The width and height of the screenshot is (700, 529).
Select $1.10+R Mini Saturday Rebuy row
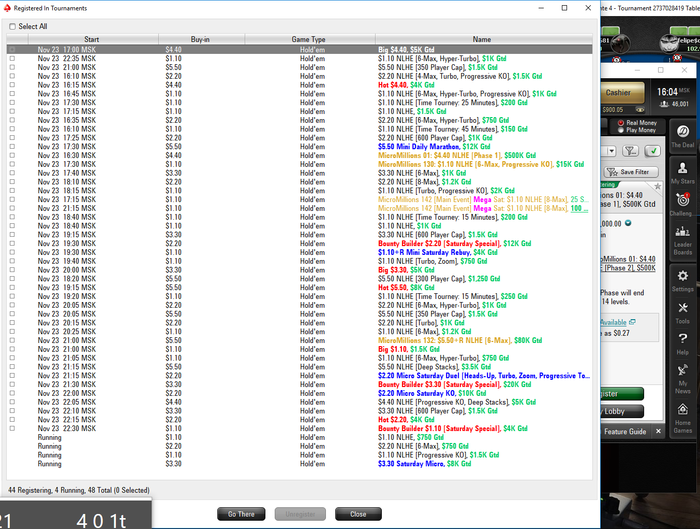[x=299, y=252]
